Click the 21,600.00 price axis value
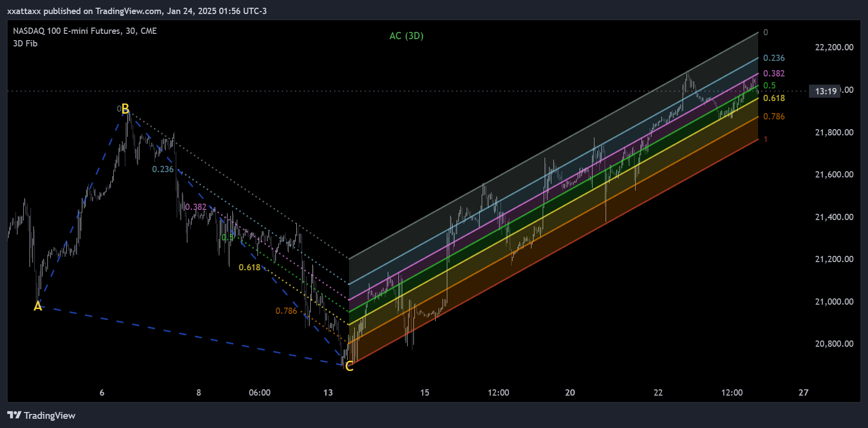 pos(834,175)
